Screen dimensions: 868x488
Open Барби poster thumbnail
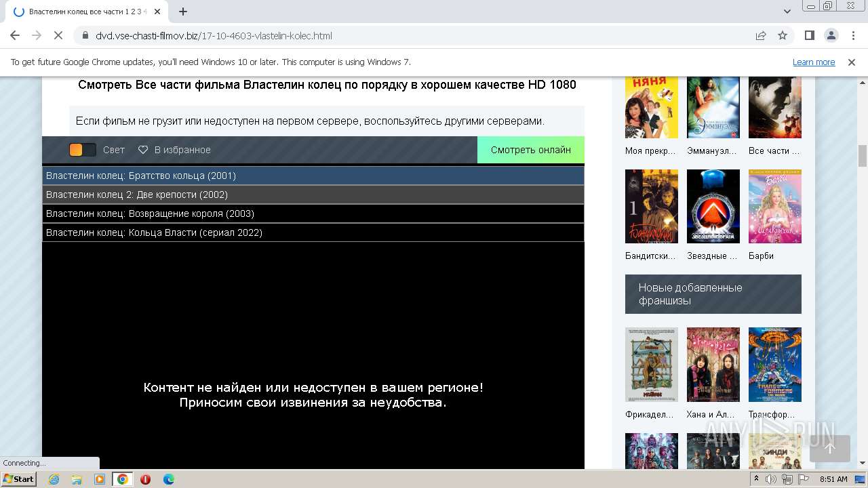pos(774,206)
